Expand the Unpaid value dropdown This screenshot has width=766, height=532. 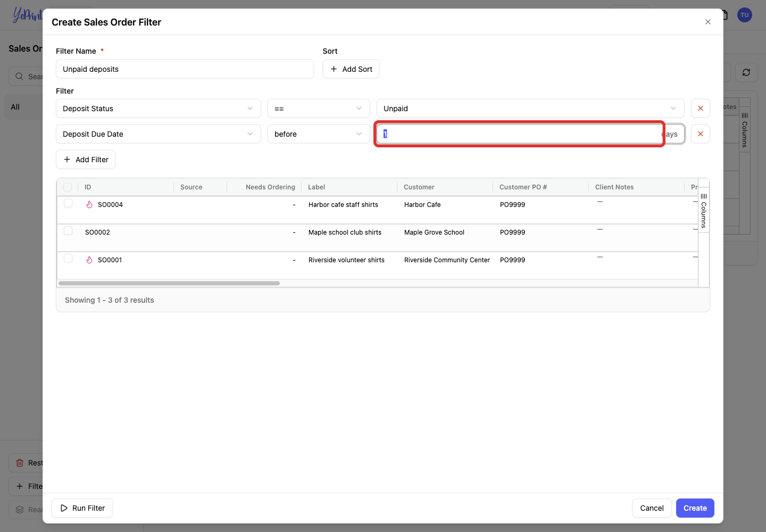coord(530,109)
